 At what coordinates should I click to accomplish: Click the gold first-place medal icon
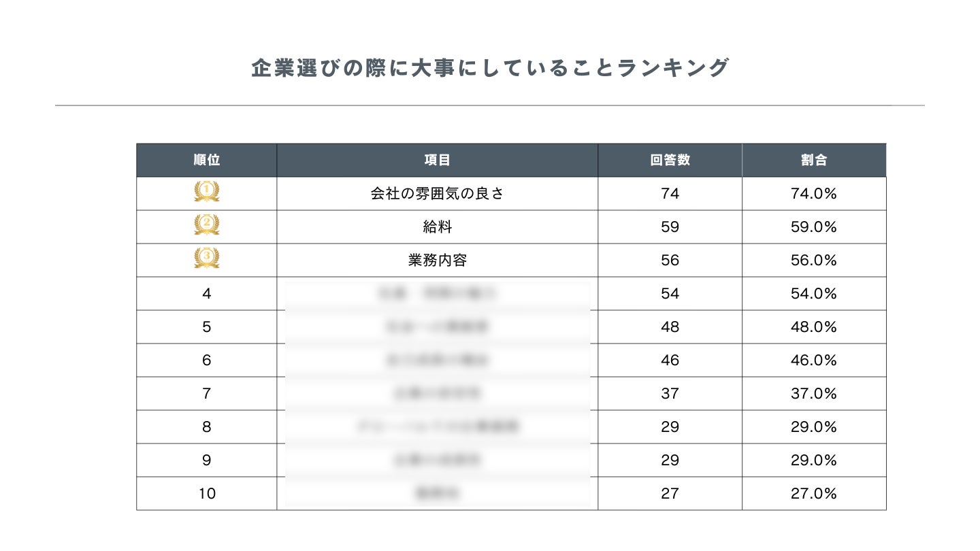207,191
